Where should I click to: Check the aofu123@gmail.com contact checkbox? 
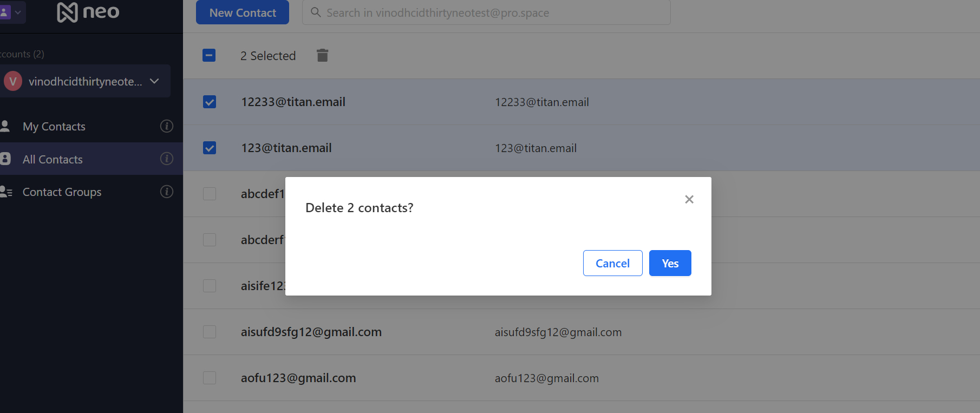click(210, 378)
